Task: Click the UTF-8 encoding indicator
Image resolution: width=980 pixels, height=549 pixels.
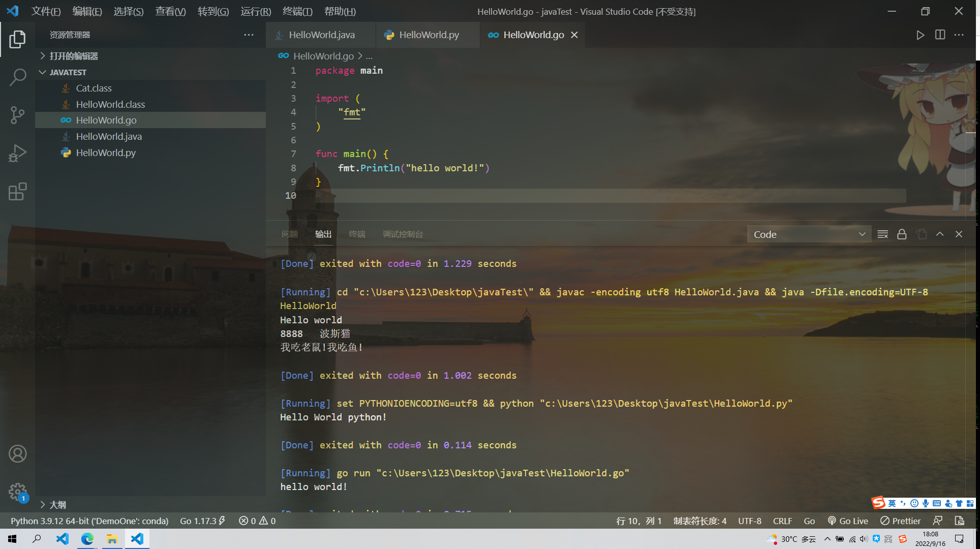Action: [x=749, y=521]
